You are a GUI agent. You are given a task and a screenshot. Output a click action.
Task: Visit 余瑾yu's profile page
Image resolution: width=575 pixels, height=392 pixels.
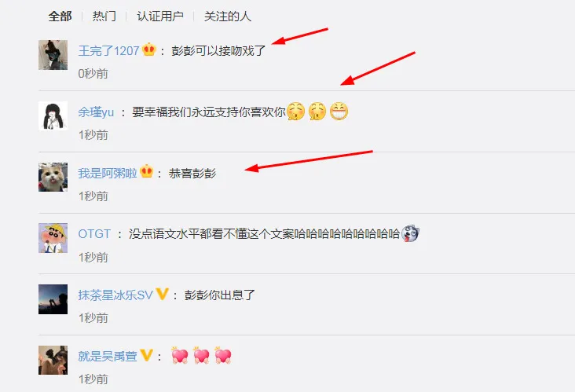click(96, 112)
